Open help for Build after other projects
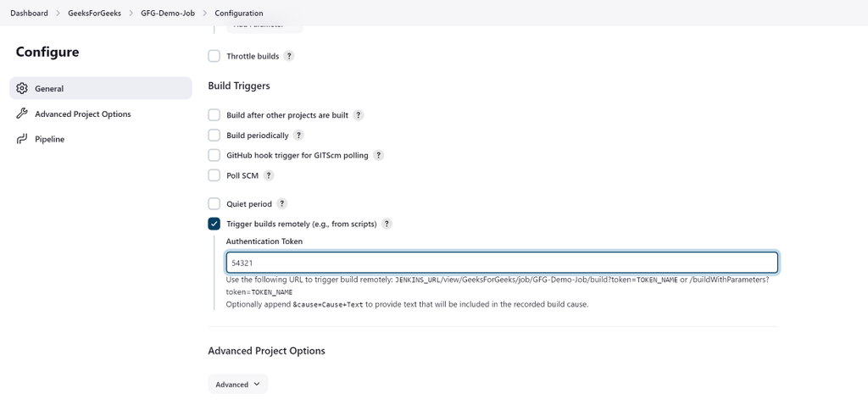This screenshot has width=868, height=405. (x=358, y=115)
